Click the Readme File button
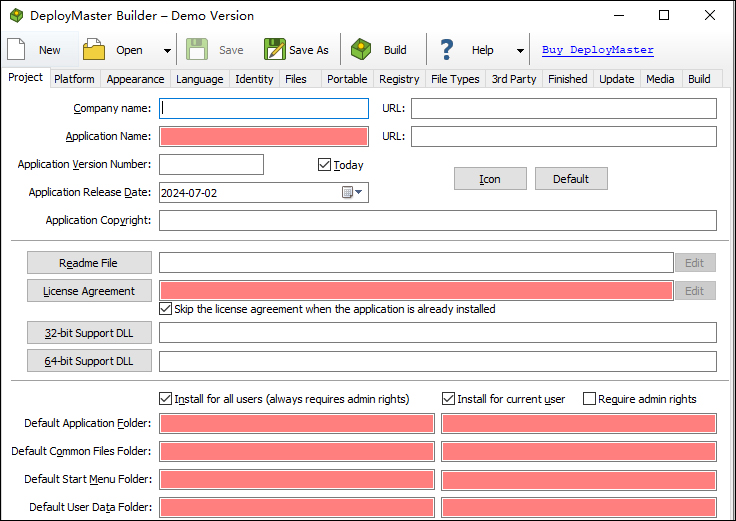Image resolution: width=736 pixels, height=521 pixels. pyautogui.click(x=89, y=263)
